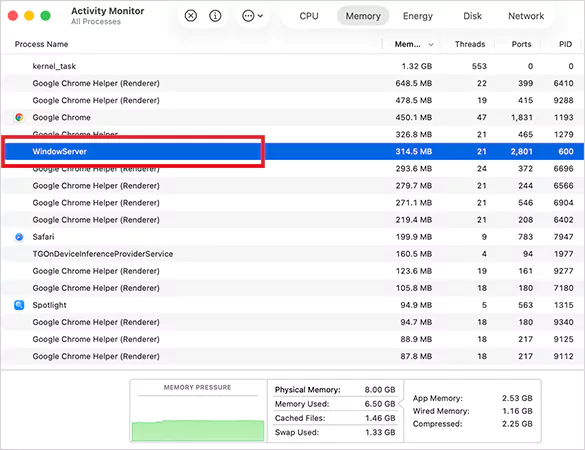
Task: Click the 293.6 MB memory value
Action: [414, 169]
